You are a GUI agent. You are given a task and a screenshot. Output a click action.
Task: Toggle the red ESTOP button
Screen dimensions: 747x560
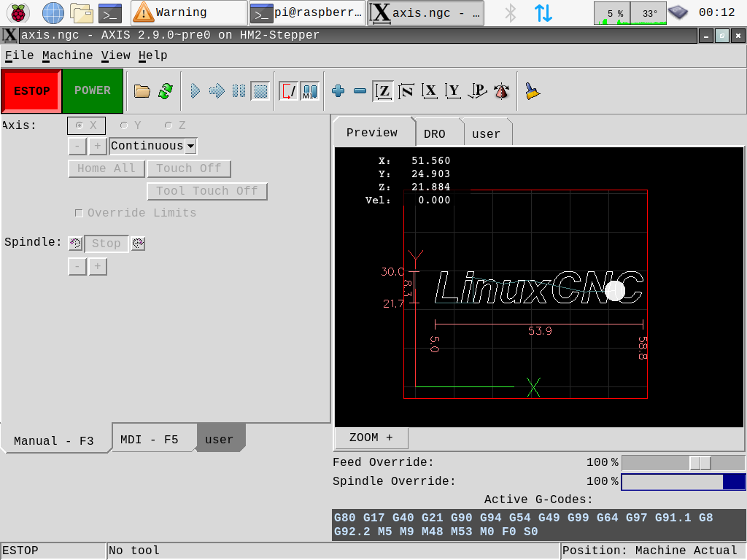tap(31, 91)
